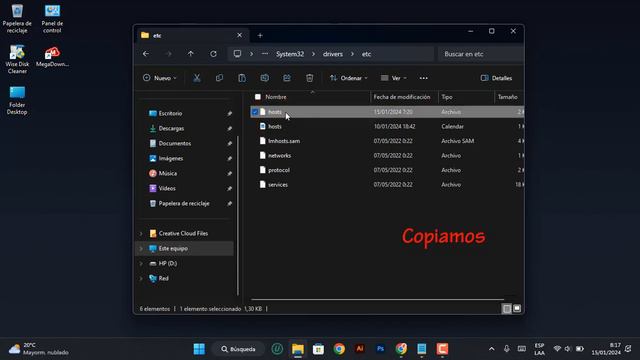This screenshot has width=640, height=360.
Task: Click the Cut scissors icon
Action: (x=197, y=78)
